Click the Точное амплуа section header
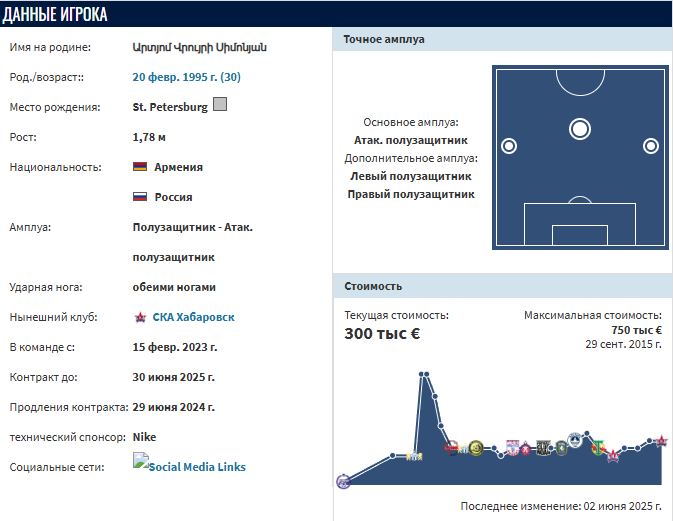 point(502,39)
